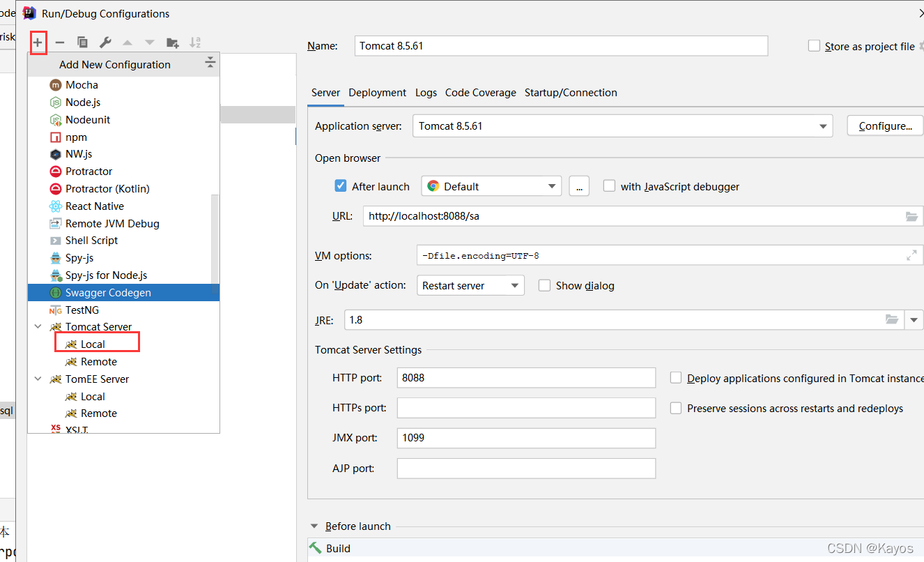Image resolution: width=924 pixels, height=562 pixels.
Task: Click the JRE folder browse icon
Action: coord(892,319)
